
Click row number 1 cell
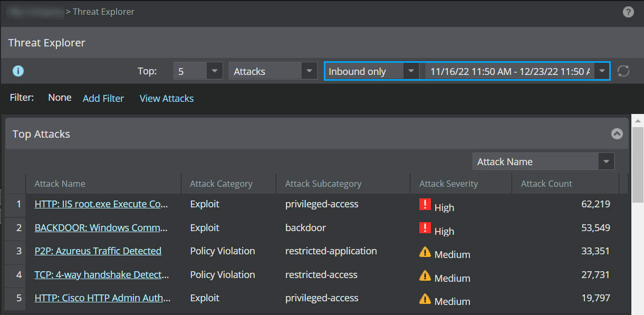16,204
